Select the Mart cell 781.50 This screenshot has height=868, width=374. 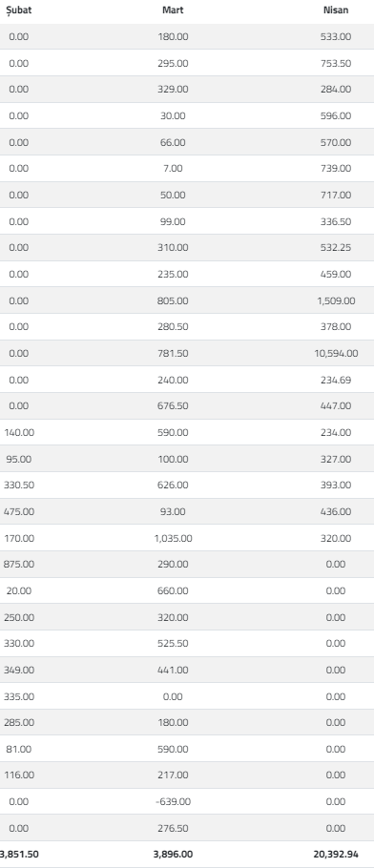(x=173, y=353)
